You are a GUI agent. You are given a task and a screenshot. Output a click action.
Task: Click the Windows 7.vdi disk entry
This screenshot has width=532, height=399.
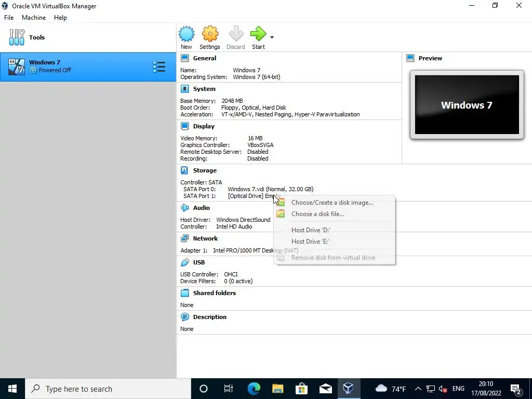270,189
